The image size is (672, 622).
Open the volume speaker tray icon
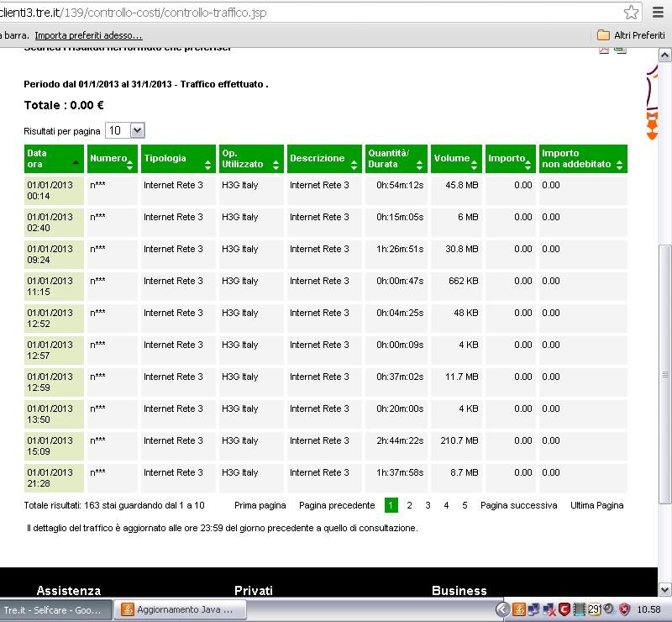608,609
